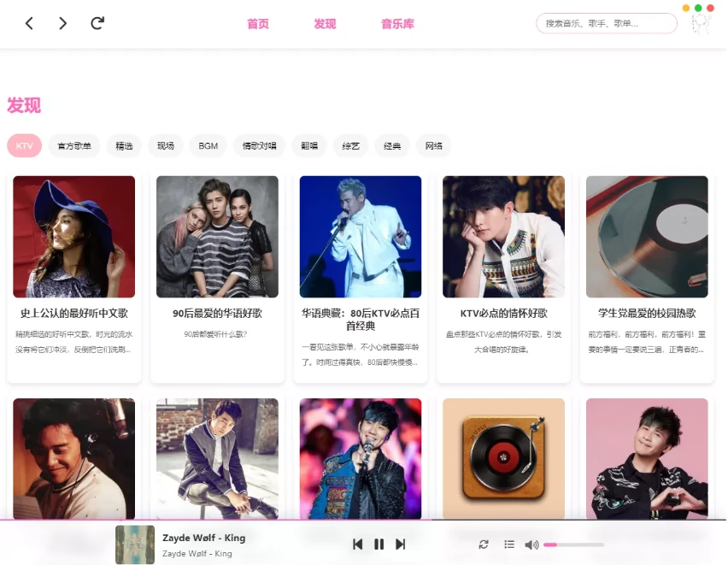The image size is (728, 565).
Task: Mute the volume speaker icon
Action: coord(531,544)
